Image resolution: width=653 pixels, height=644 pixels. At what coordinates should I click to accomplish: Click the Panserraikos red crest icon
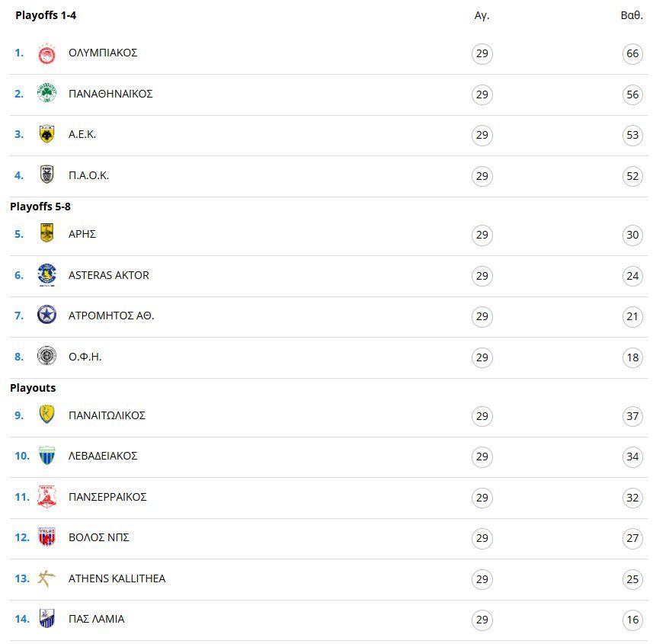[46, 497]
